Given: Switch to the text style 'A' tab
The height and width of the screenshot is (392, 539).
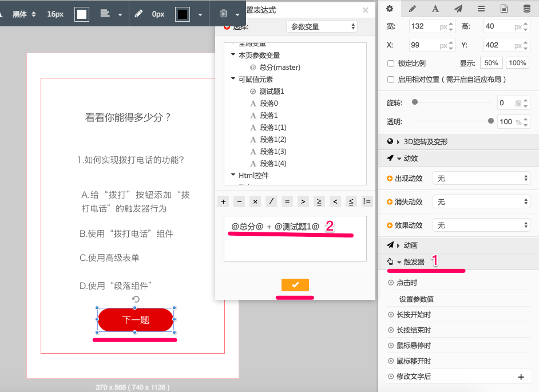Looking at the screenshot, I should 435,9.
